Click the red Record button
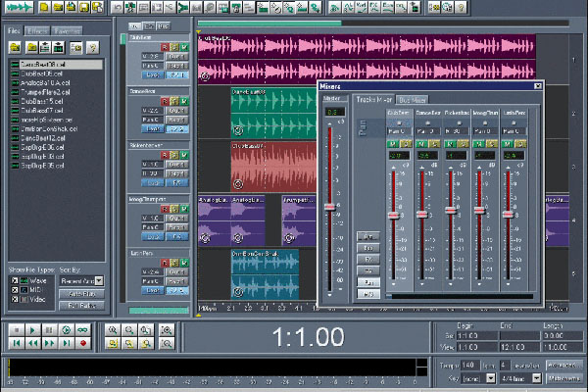 (82, 344)
